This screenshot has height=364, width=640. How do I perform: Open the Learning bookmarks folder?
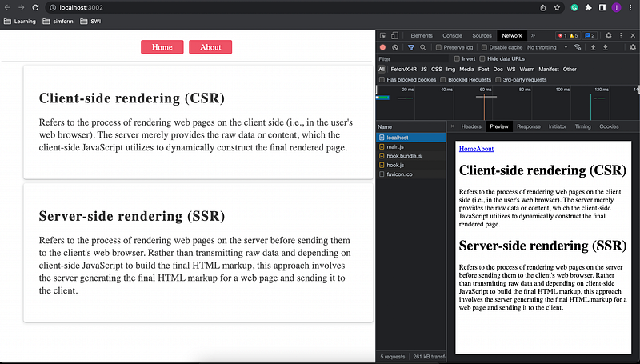[x=19, y=22]
